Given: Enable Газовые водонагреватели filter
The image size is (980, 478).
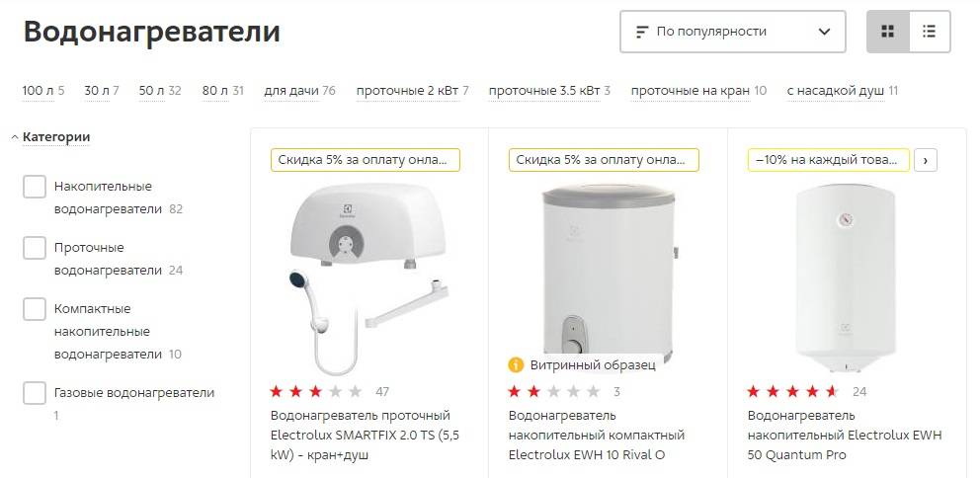Looking at the screenshot, I should coord(35,393).
